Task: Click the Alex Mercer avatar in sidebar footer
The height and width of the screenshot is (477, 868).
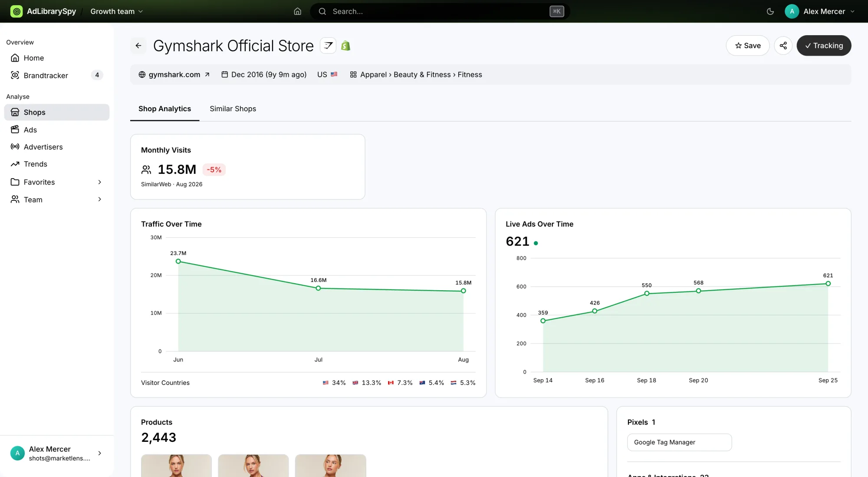Action: coord(17,453)
